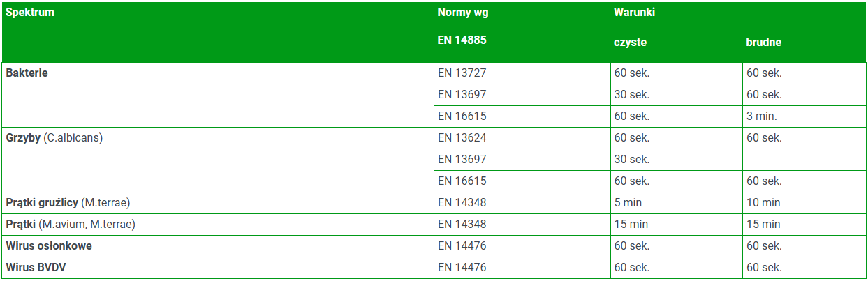
Task: Select the EN 14885 header label
Action: 462,40
